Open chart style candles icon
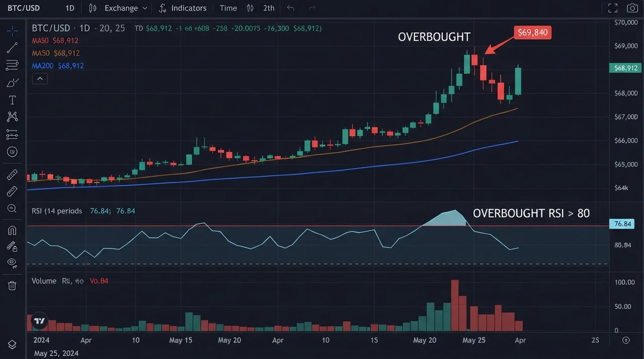Screen dimensions: 644x359 [92, 8]
